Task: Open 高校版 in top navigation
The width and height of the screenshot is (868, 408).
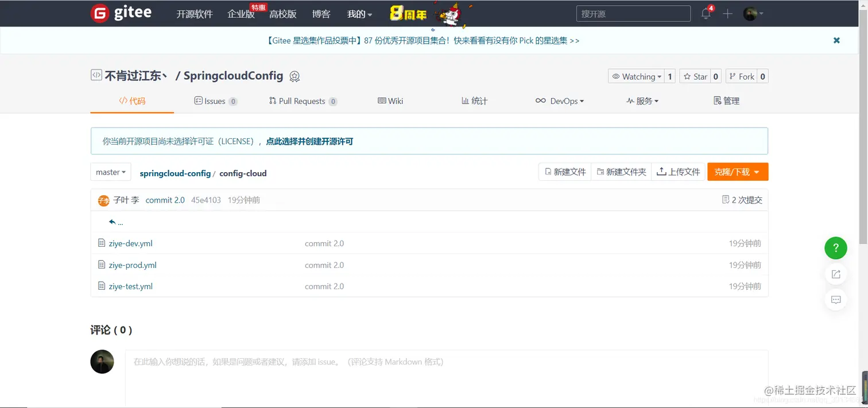Action: [283, 14]
